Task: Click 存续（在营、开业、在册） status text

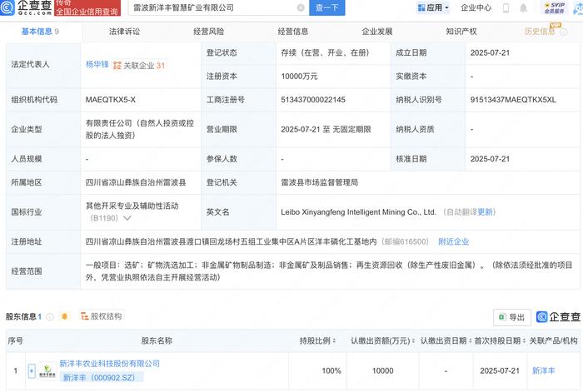Action: [325, 52]
